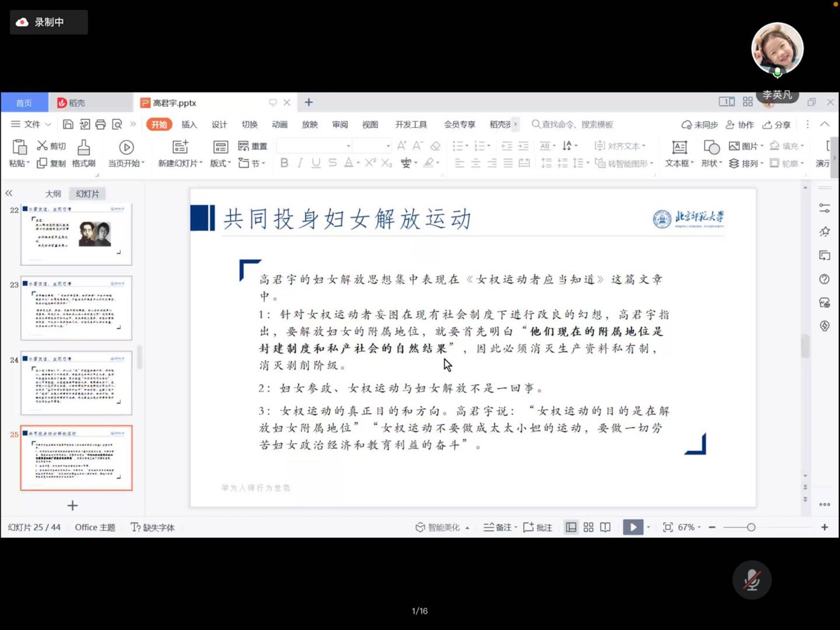Toggle underline formatting in the ribbon
840x630 pixels.
click(x=316, y=163)
